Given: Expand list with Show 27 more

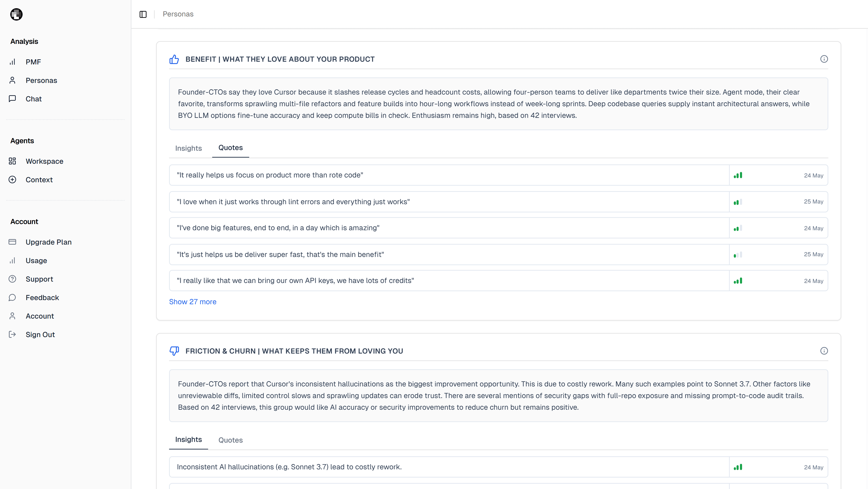Looking at the screenshot, I should pos(193,302).
